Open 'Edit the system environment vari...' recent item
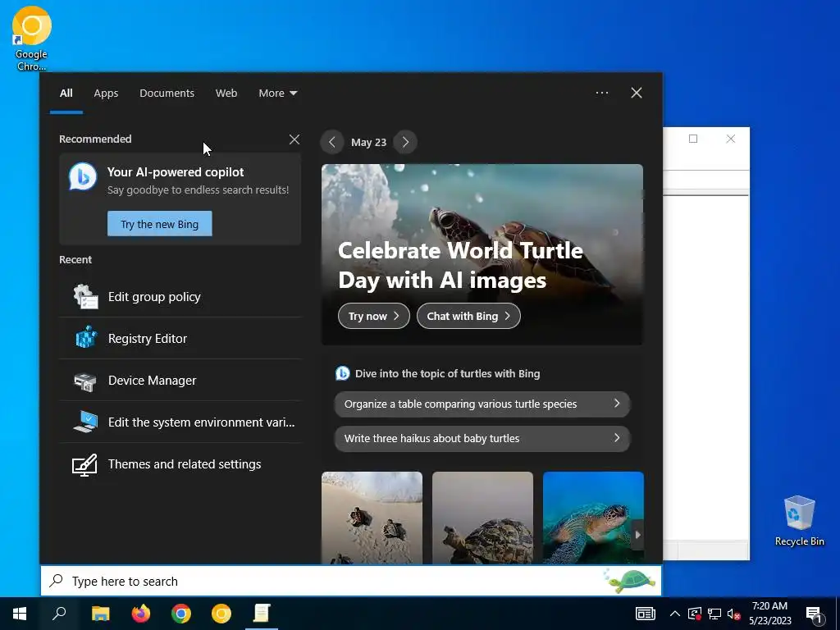Viewport: 840px width, 630px height. pyautogui.click(x=180, y=422)
